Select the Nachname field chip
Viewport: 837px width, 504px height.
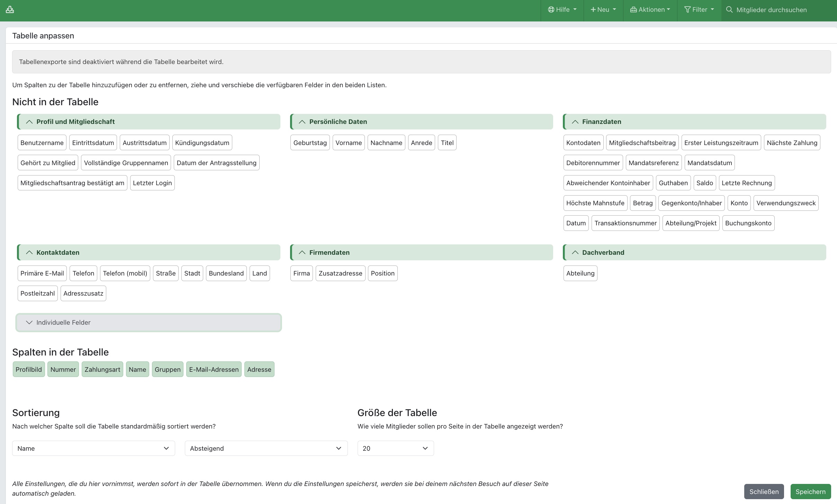pyautogui.click(x=386, y=143)
